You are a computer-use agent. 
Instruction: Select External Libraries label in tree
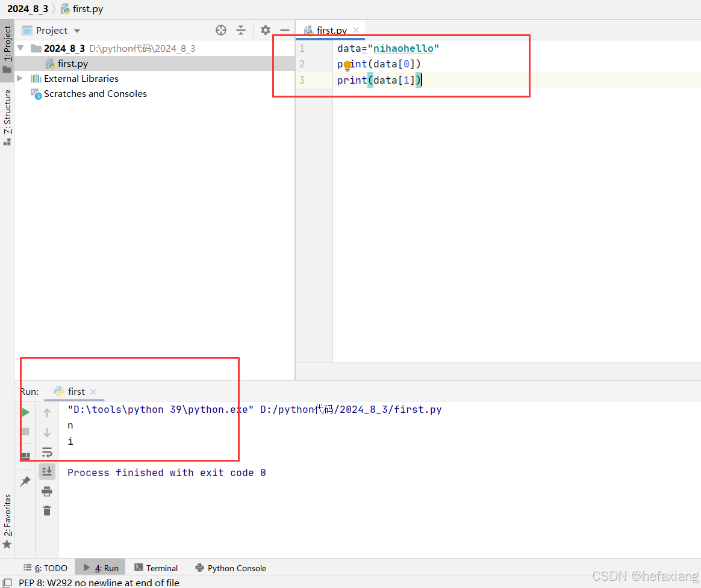pos(81,79)
